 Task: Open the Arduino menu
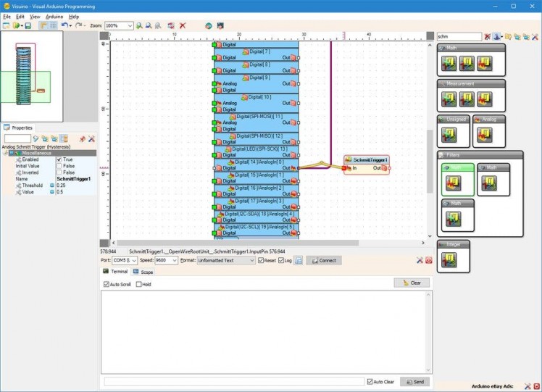pyautogui.click(x=54, y=16)
